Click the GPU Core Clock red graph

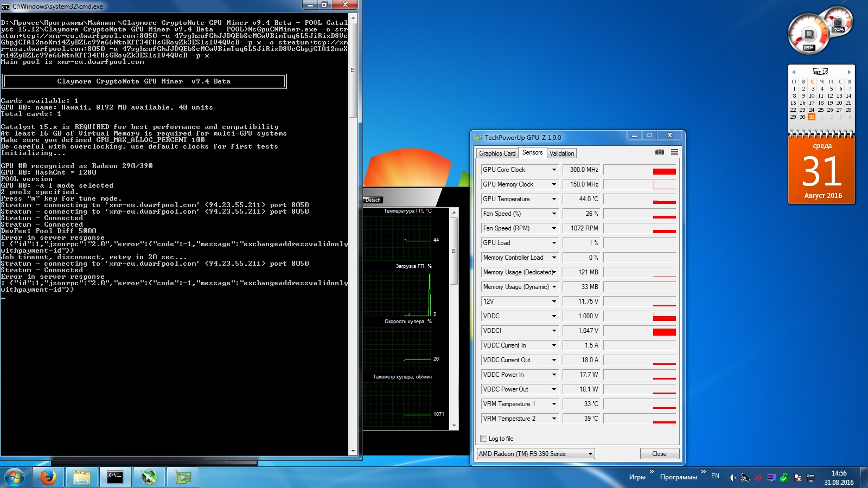pos(640,170)
